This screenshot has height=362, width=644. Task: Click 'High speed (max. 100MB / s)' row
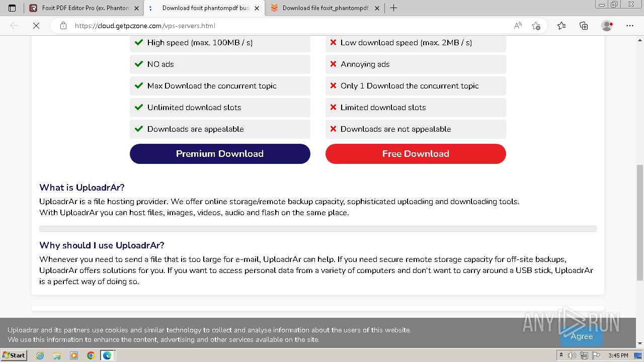pos(220,43)
